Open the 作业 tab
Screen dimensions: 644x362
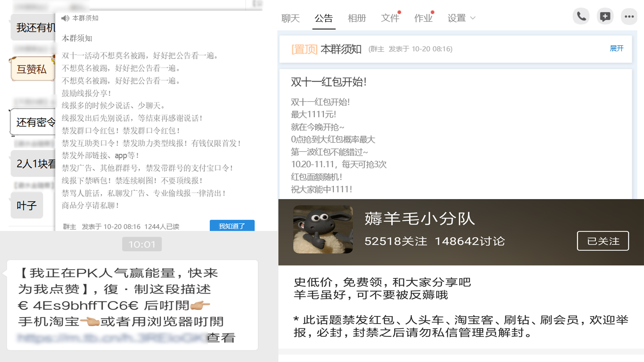[x=423, y=18]
